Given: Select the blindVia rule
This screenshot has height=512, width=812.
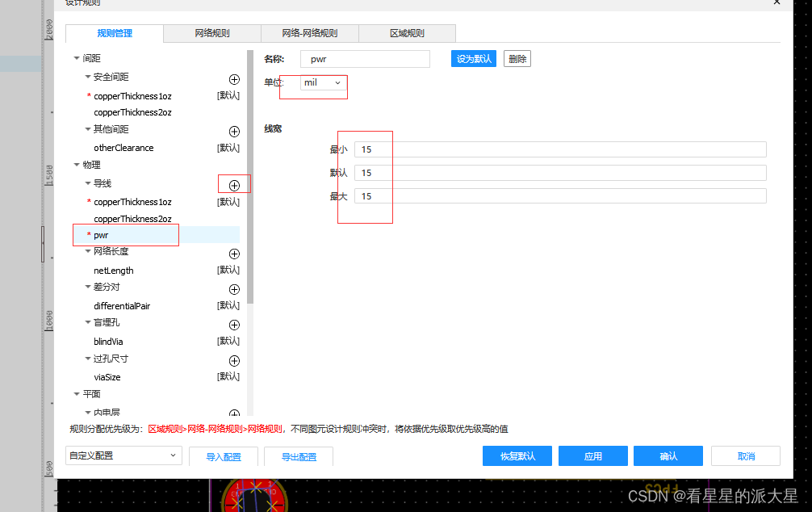Looking at the screenshot, I should [x=108, y=342].
